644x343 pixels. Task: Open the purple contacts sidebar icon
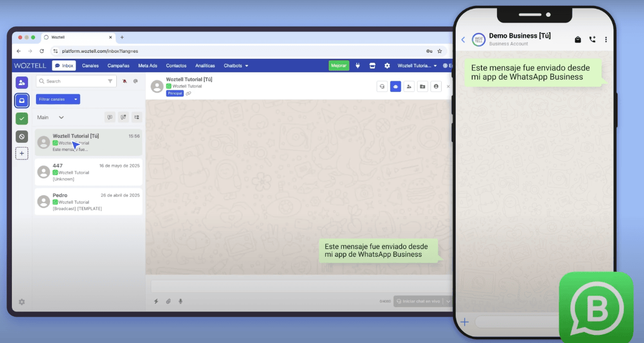pos(22,83)
